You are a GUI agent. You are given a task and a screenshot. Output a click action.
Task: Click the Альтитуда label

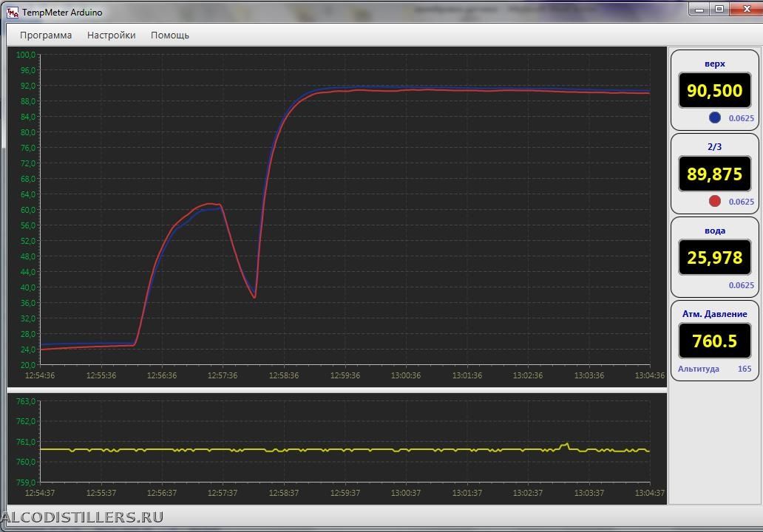click(698, 369)
